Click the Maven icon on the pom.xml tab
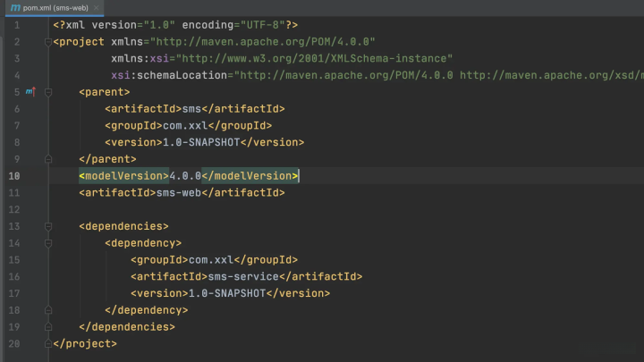644x362 pixels. (x=16, y=7)
